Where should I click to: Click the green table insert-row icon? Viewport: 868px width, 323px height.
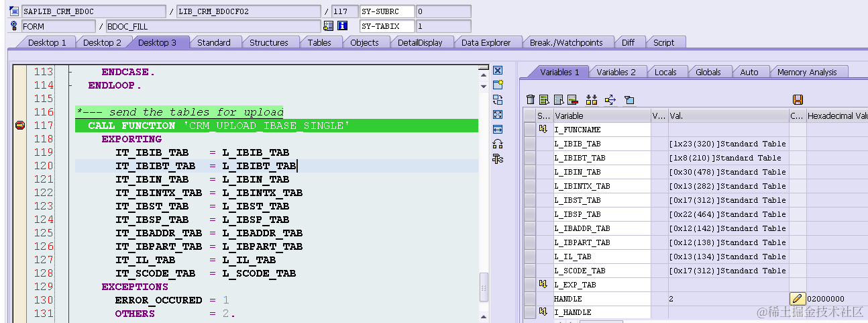[544, 99]
